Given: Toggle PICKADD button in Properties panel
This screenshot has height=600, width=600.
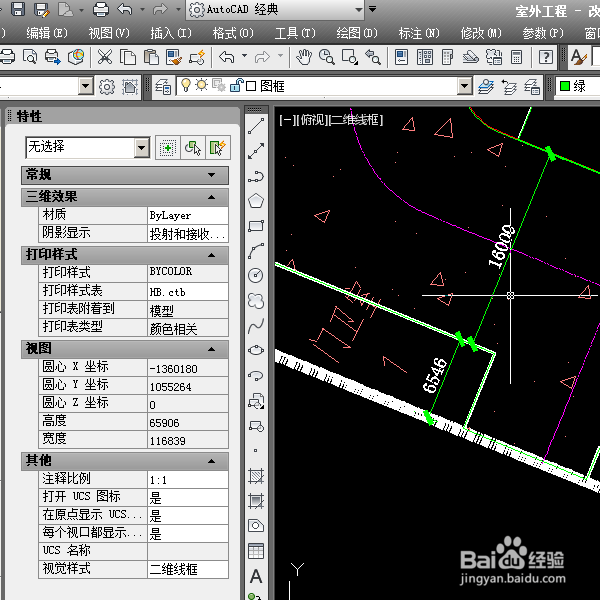Looking at the screenshot, I should (x=168, y=147).
